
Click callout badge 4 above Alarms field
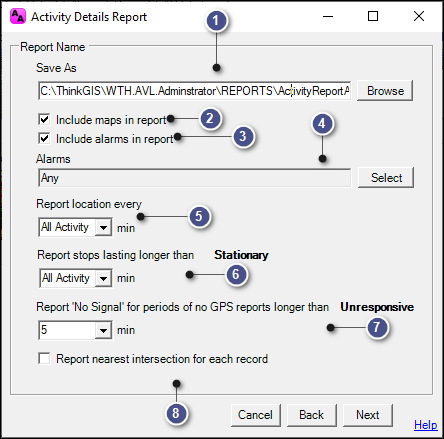coord(322,124)
